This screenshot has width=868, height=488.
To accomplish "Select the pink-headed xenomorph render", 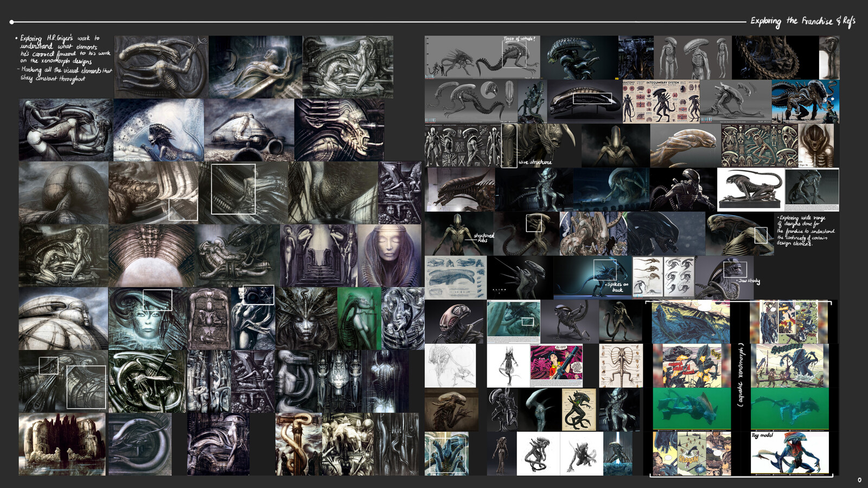I will pos(455,322).
